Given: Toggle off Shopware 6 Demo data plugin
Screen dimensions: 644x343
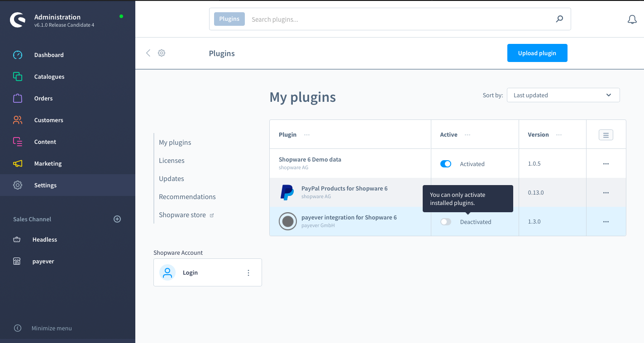Looking at the screenshot, I should [446, 164].
